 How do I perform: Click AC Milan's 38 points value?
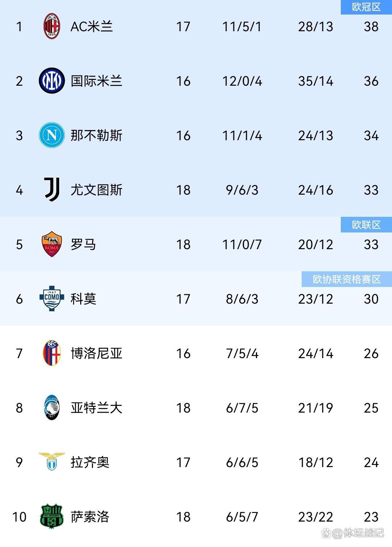(371, 27)
